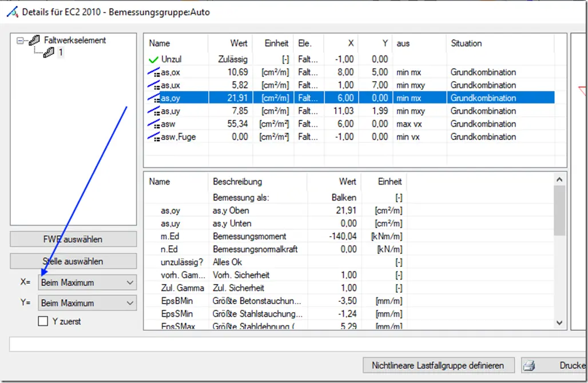Click the m.Ed row in details

coord(276,237)
